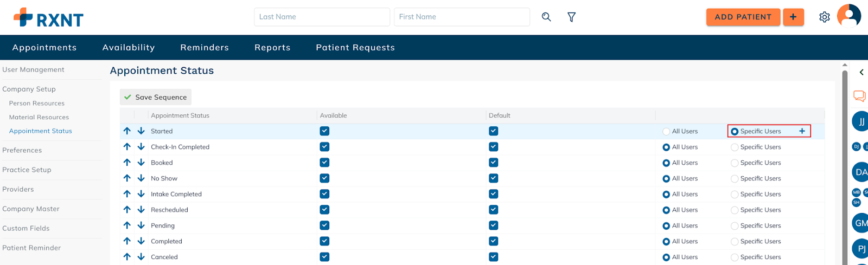This screenshot has width=868, height=265.
Task: Click the user profile avatar
Action: pos(849,16)
